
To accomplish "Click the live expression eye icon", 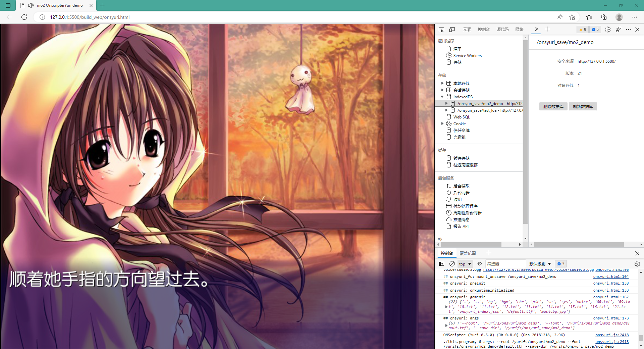I will (479, 264).
